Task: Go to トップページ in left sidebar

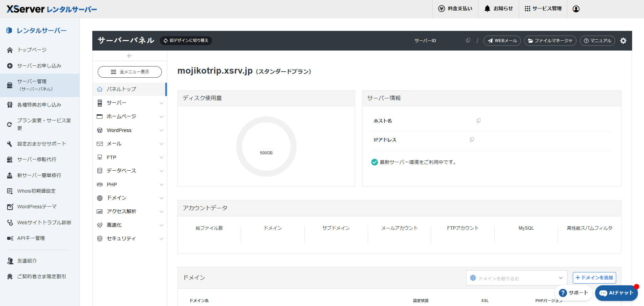Action: pyautogui.click(x=40, y=50)
